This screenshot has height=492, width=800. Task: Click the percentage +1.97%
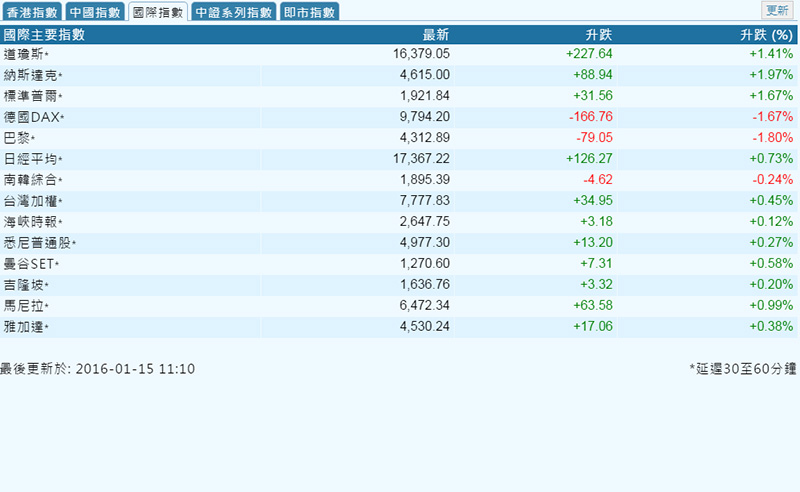coord(771,75)
